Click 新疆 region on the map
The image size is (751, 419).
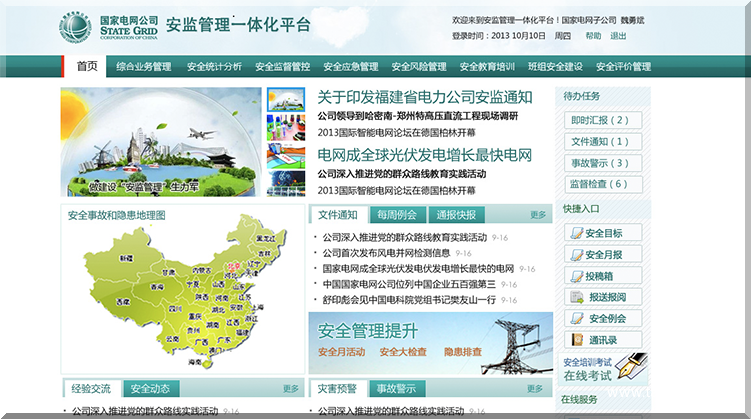click(x=126, y=258)
